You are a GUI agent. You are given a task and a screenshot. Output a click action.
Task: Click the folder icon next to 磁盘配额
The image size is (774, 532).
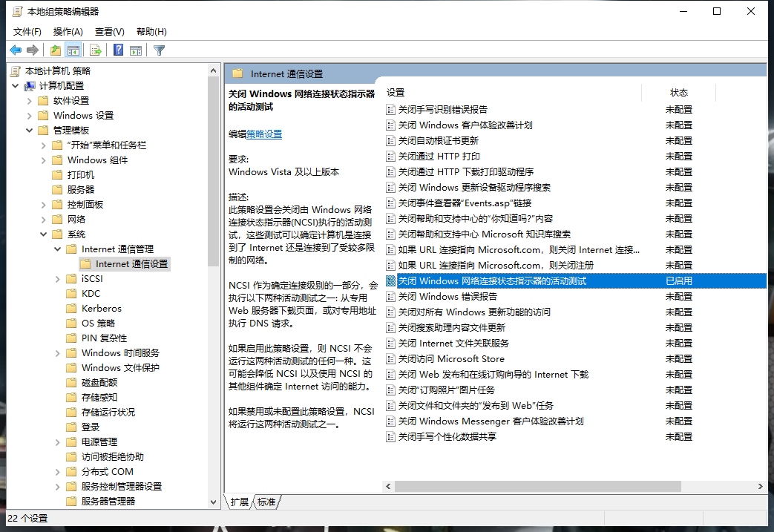click(71, 382)
